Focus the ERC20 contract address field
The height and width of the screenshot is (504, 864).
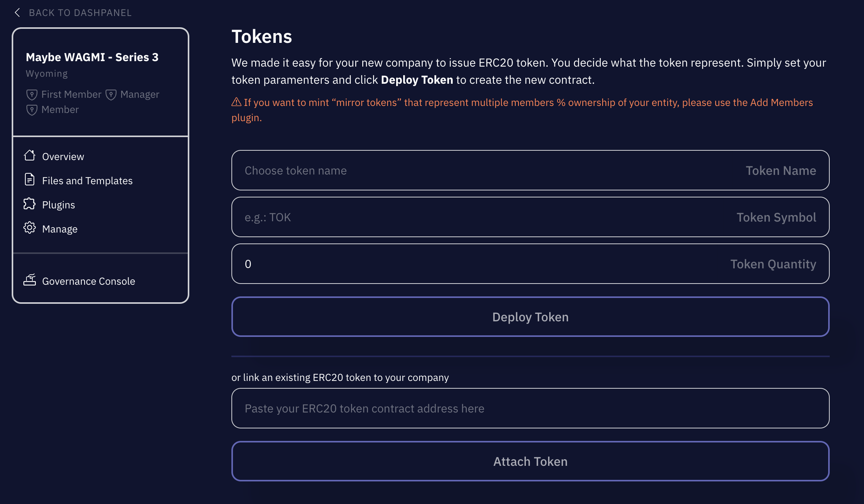click(530, 408)
